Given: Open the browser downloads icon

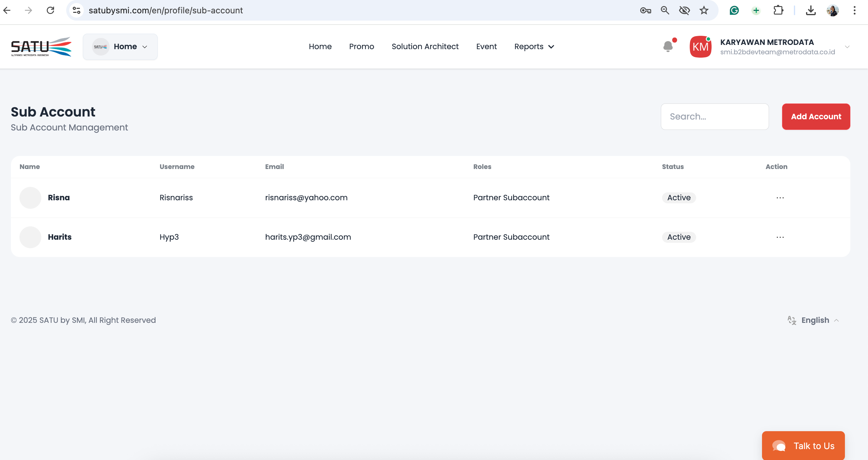Looking at the screenshot, I should 810,10.
